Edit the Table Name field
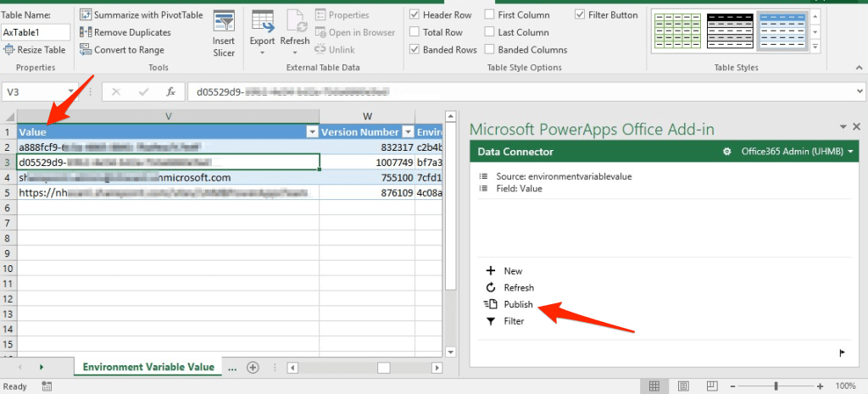The width and height of the screenshot is (868, 394). coord(36,33)
